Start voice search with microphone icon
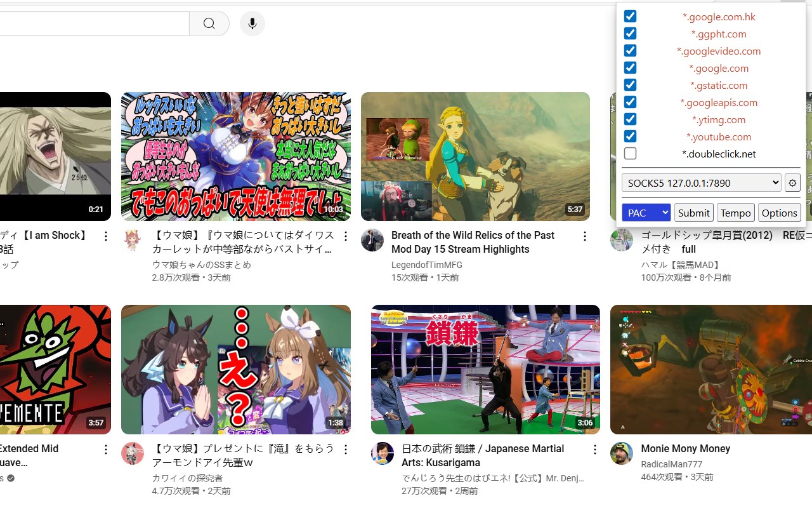This screenshot has height=508, width=812. click(x=252, y=23)
